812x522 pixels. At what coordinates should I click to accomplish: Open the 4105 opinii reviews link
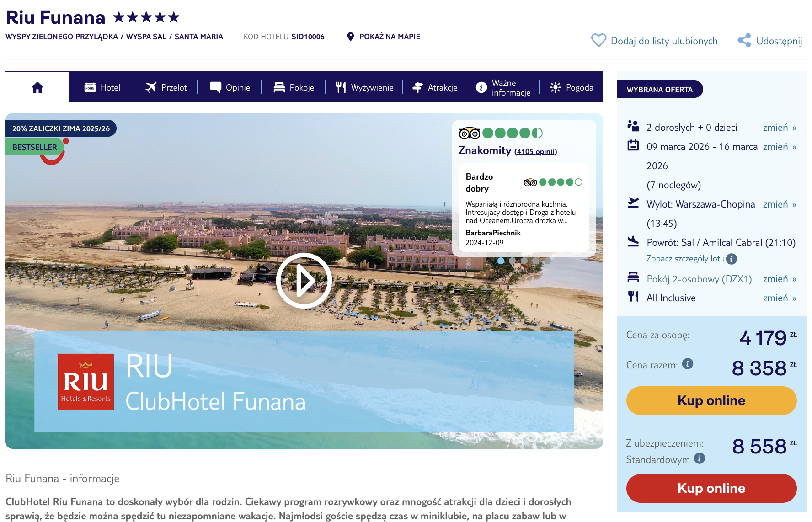(x=535, y=152)
